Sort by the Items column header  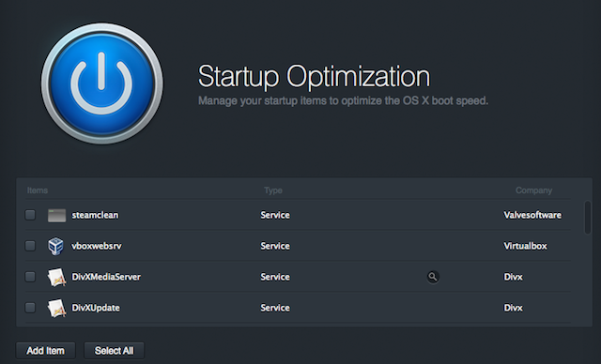tap(38, 190)
